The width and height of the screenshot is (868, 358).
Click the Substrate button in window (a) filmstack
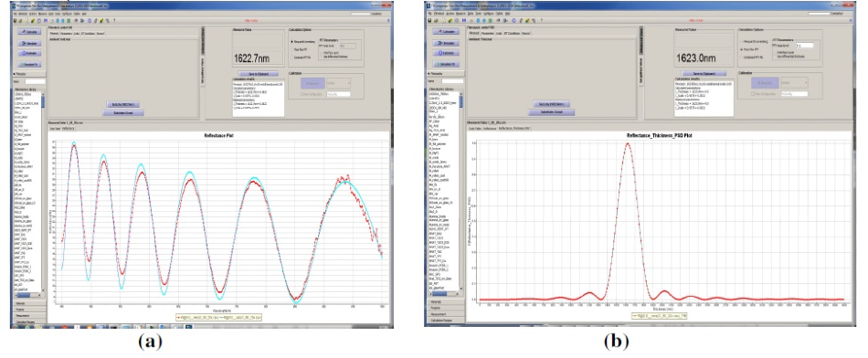[x=123, y=112]
